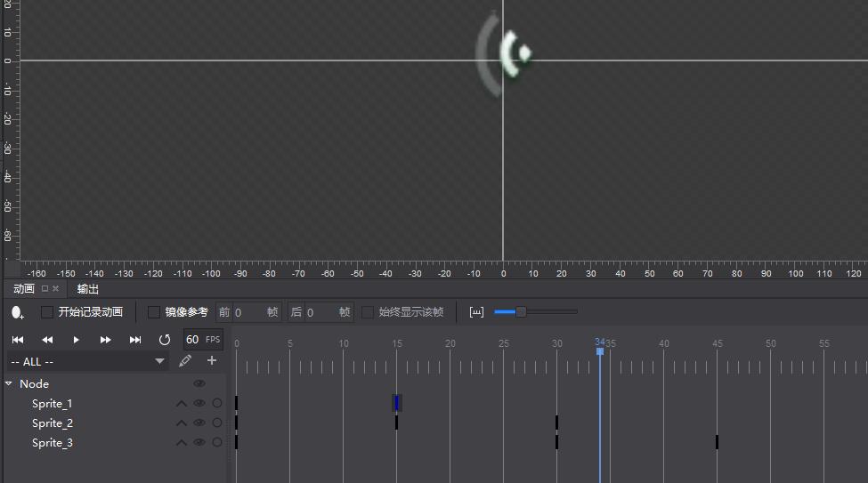Jump to the last frame
The image size is (868, 483).
coord(135,340)
